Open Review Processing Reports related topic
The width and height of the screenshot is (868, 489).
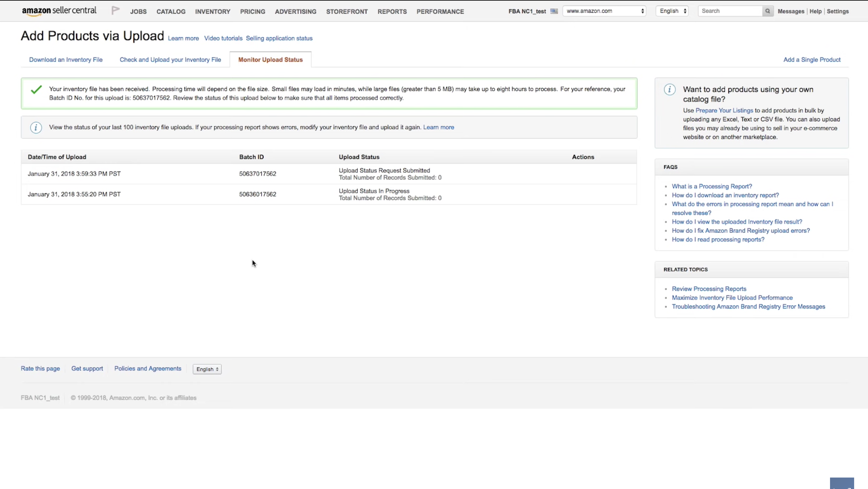pyautogui.click(x=709, y=289)
